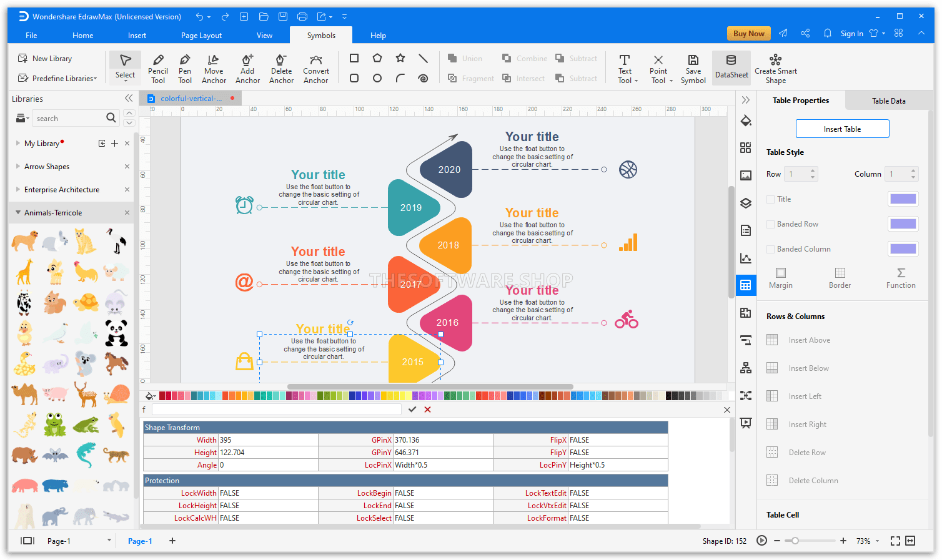Select the Pen Tool
Viewport: 942px width, 560px height.
click(185, 68)
